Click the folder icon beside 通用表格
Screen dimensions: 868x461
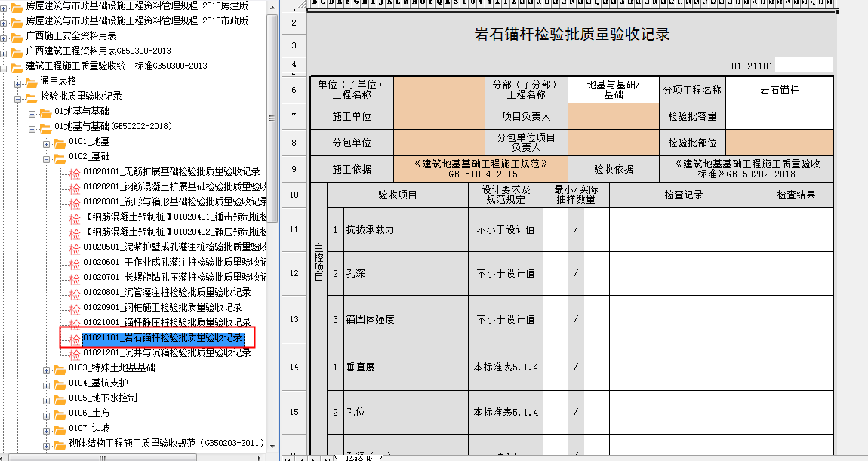click(31, 81)
